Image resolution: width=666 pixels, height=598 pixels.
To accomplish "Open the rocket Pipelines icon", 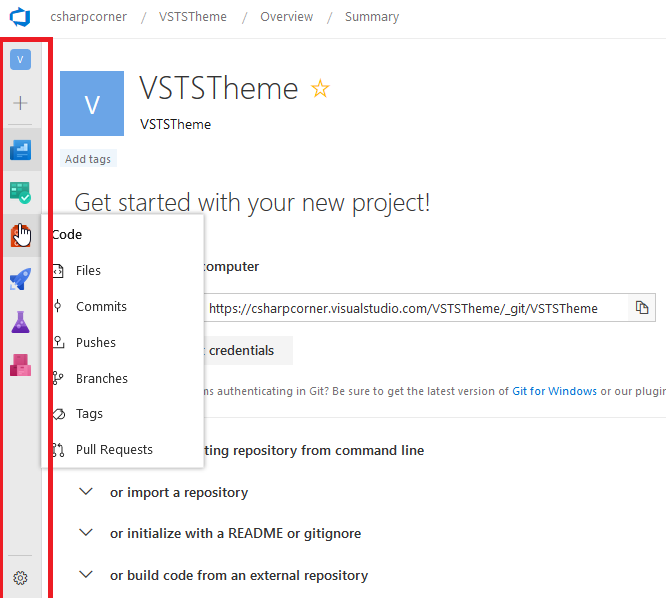I will coord(21,280).
